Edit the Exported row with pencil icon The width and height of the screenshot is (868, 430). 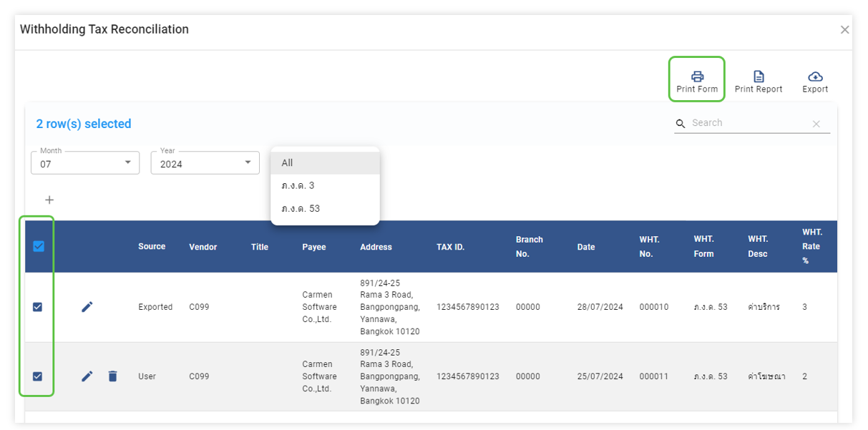[x=87, y=307]
